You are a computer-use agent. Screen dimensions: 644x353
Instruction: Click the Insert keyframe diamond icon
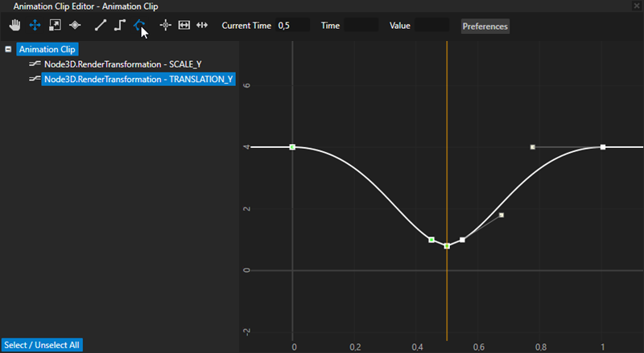point(75,26)
